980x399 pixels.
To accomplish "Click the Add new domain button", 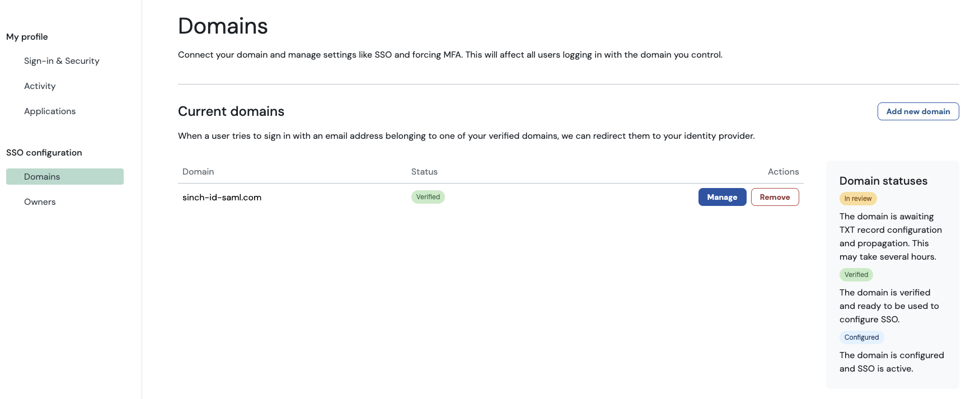I will (918, 111).
